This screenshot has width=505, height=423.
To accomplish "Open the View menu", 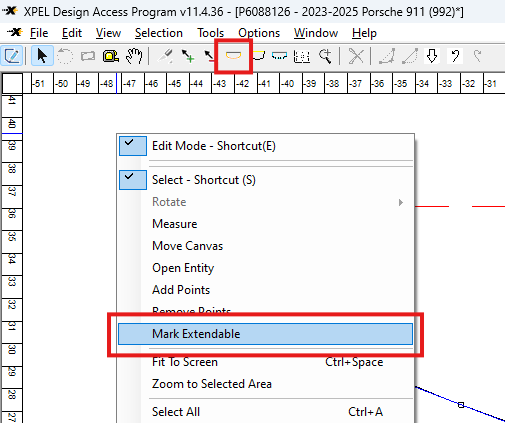I will [108, 33].
